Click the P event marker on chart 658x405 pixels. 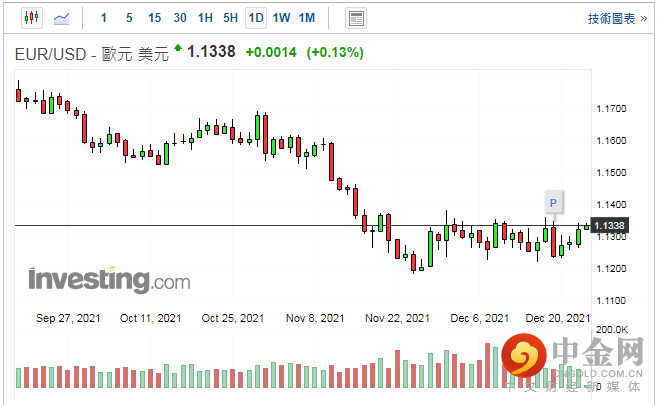pos(553,203)
